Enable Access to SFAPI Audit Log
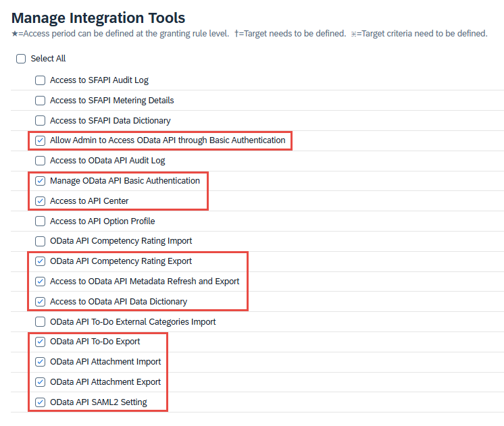The width and height of the screenshot is (504, 426). 40,80
